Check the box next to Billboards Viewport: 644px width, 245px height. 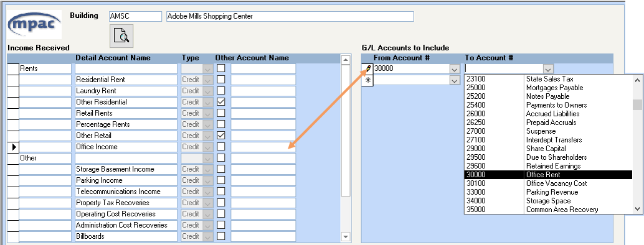221,236
